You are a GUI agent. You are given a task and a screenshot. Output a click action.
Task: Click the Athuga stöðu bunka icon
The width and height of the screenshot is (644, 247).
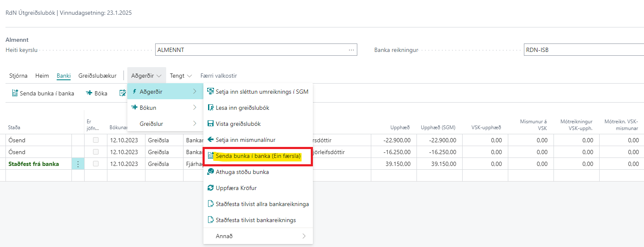tap(211, 172)
